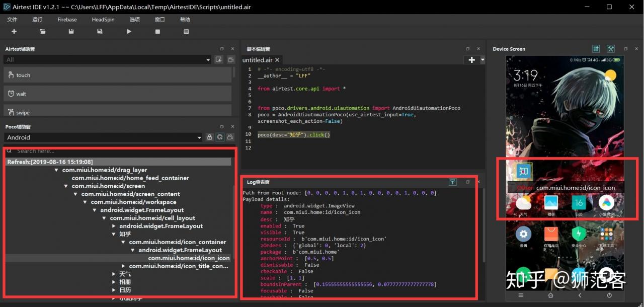This screenshot has height=307, width=644.
Task: Click the record icon in Airtest panel
Action: (x=231, y=59)
